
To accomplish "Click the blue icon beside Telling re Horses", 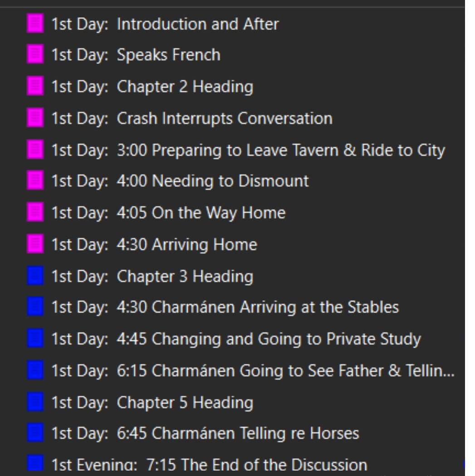I will click(35, 433).
